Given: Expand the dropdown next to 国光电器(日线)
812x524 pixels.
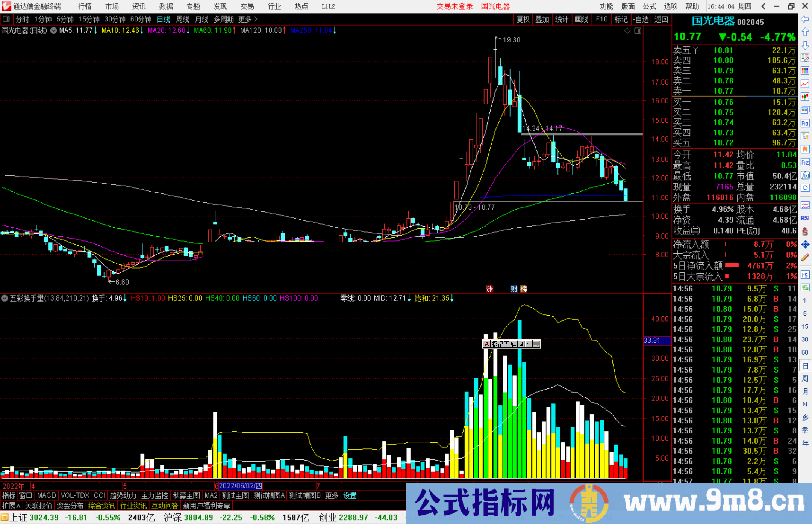Looking at the screenshot, I should [54, 30].
